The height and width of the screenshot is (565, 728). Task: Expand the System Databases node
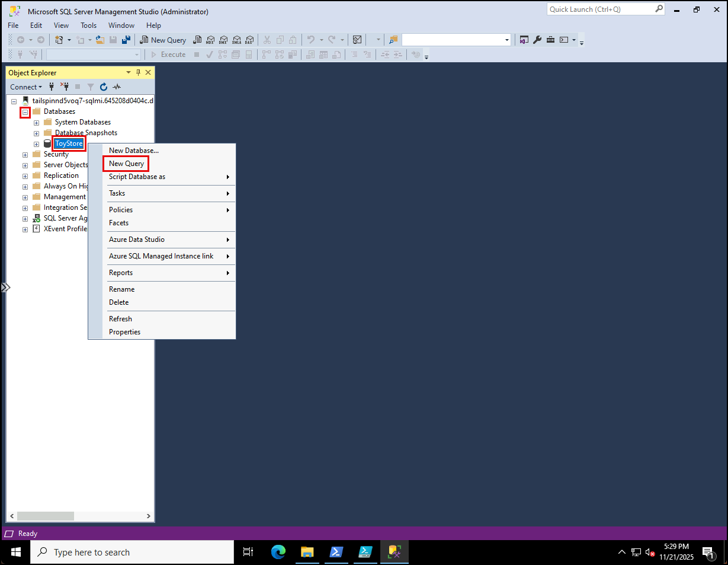(36, 122)
